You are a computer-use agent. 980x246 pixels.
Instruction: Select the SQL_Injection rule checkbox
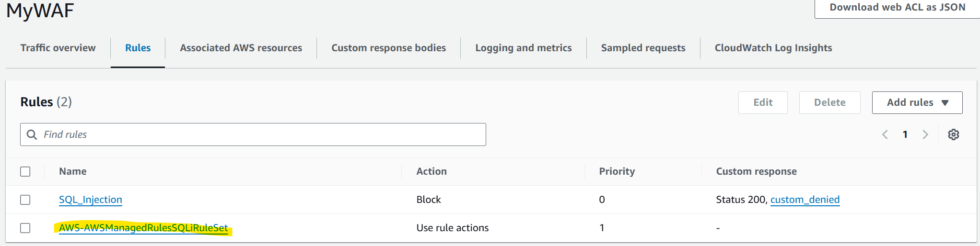[x=25, y=200]
